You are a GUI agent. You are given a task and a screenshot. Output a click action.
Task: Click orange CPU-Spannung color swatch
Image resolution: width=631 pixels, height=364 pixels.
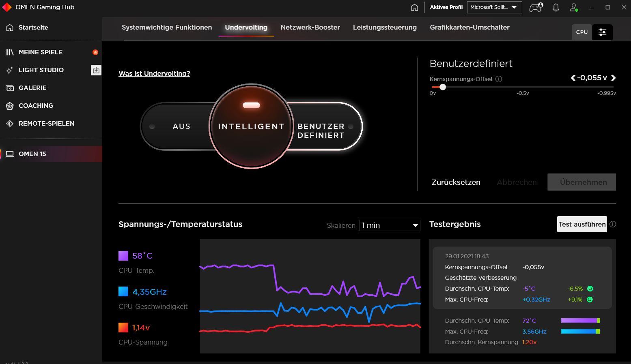tap(123, 328)
